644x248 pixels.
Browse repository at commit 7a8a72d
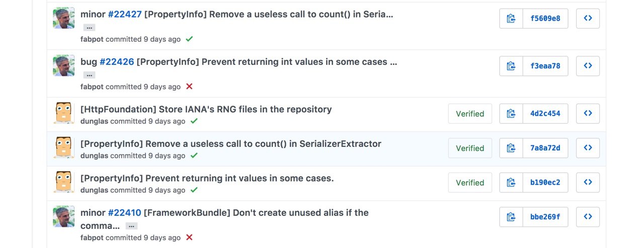(x=588, y=148)
